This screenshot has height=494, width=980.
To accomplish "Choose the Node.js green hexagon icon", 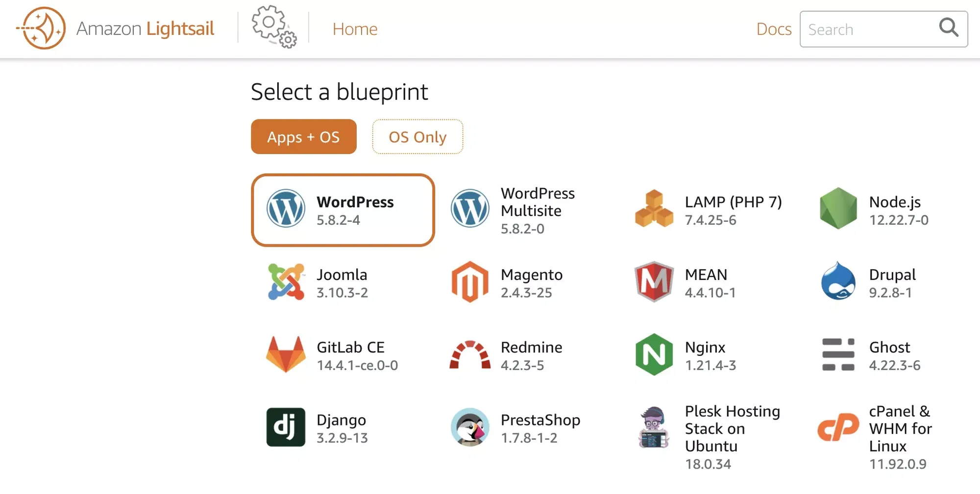I will [838, 208].
